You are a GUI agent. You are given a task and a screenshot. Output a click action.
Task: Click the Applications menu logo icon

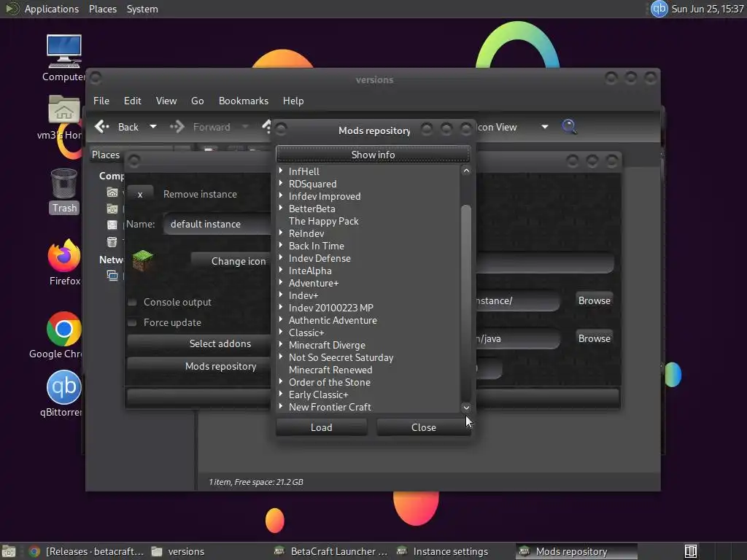point(12,9)
